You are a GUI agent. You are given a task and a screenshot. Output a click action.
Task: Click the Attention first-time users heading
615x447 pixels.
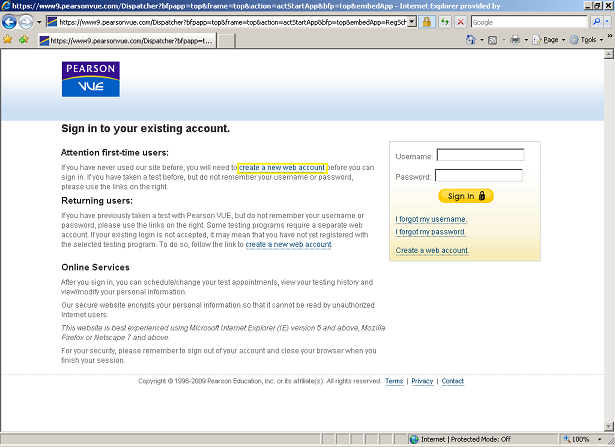point(115,153)
